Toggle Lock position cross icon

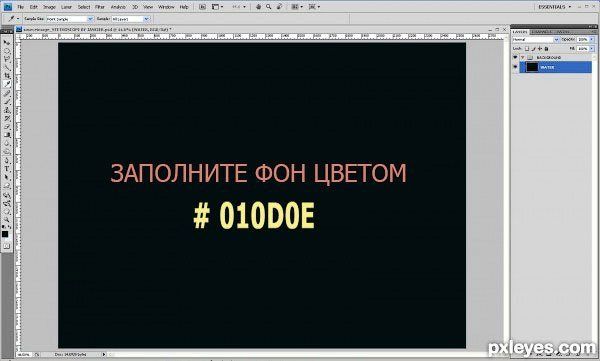click(540, 49)
